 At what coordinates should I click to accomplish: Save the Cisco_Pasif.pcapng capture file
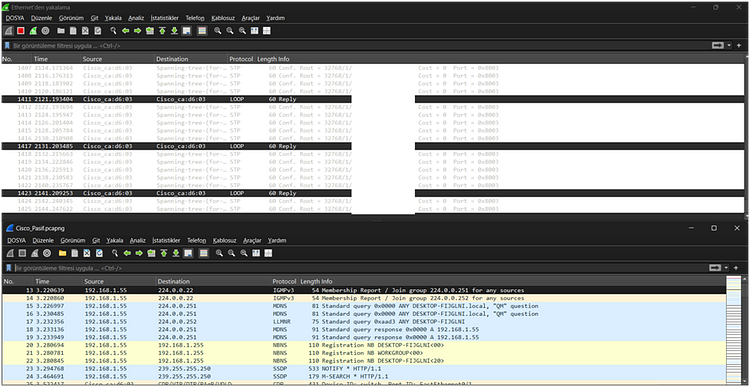pyautogui.click(x=74, y=253)
